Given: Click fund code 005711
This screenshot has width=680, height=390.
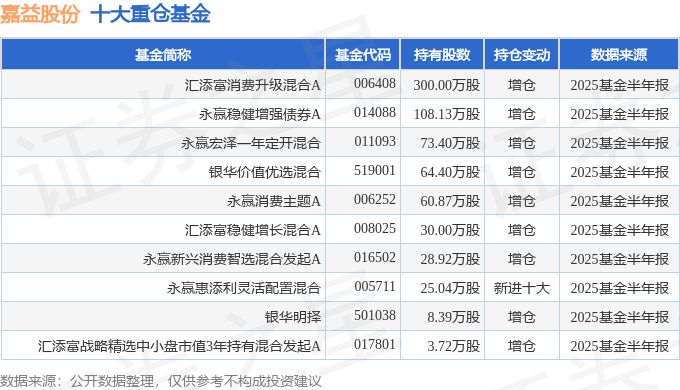Looking at the screenshot, I should coord(375,287).
